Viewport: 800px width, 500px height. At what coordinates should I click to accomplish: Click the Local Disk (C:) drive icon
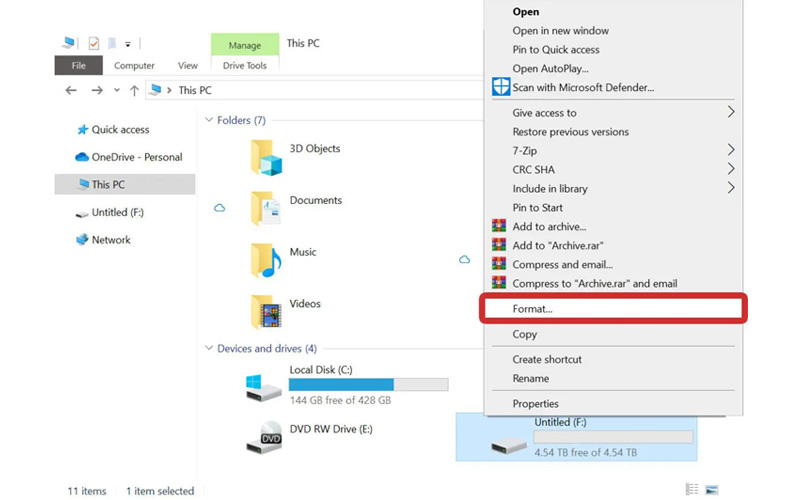click(265, 384)
